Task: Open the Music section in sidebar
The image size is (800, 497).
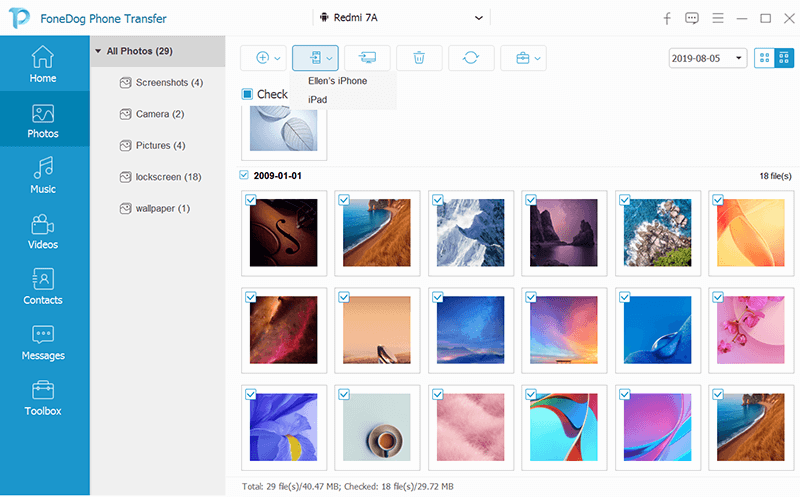Action: [x=43, y=175]
